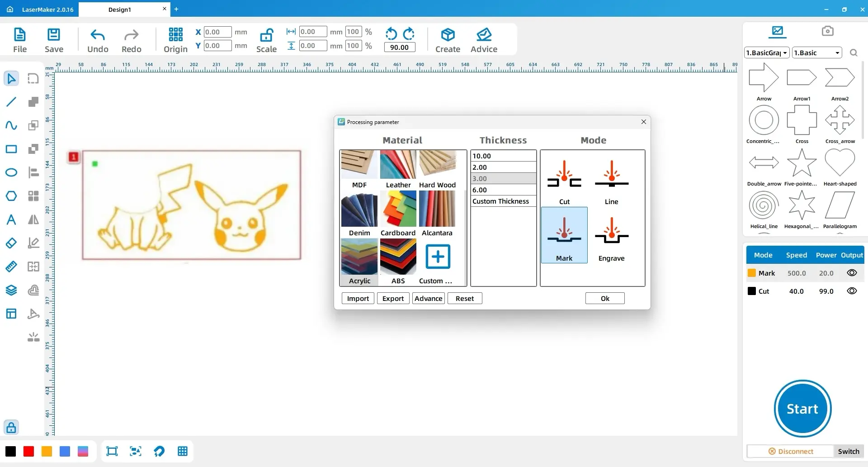Click the X coordinate input field
The height and width of the screenshot is (467, 868).
(x=217, y=32)
